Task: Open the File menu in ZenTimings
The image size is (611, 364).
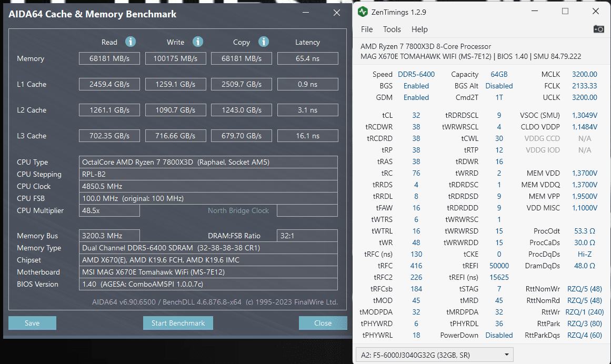Action: (x=367, y=29)
